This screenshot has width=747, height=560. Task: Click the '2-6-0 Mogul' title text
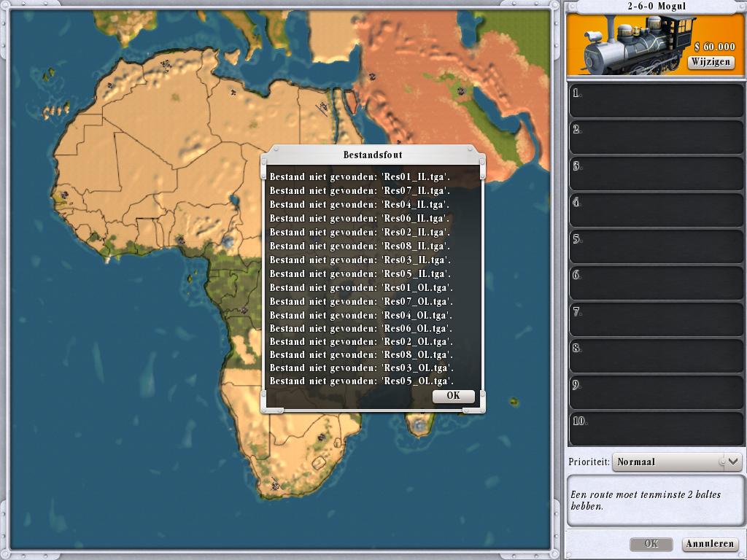(x=657, y=6)
